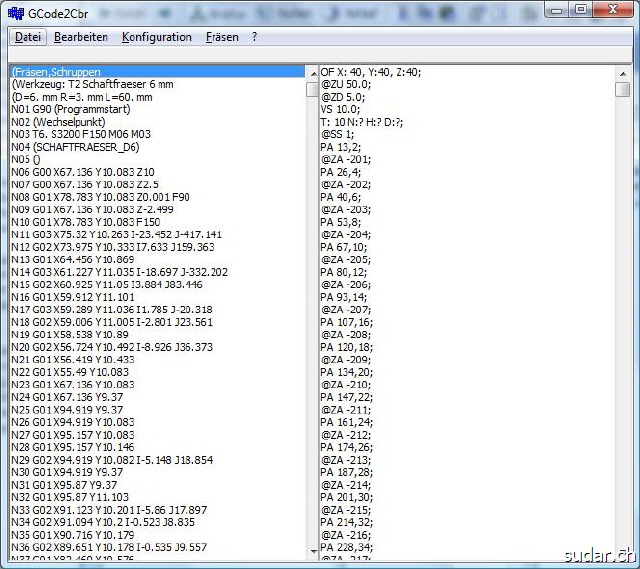The width and height of the screenshot is (640, 569).
Task: Click output line '@ZA -210;'
Action: click(346, 385)
